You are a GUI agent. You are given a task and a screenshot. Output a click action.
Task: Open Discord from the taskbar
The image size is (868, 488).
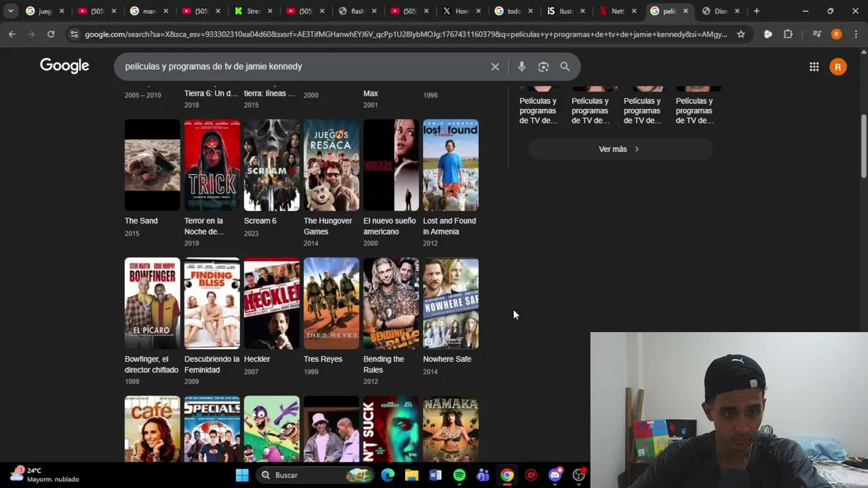pyautogui.click(x=555, y=475)
